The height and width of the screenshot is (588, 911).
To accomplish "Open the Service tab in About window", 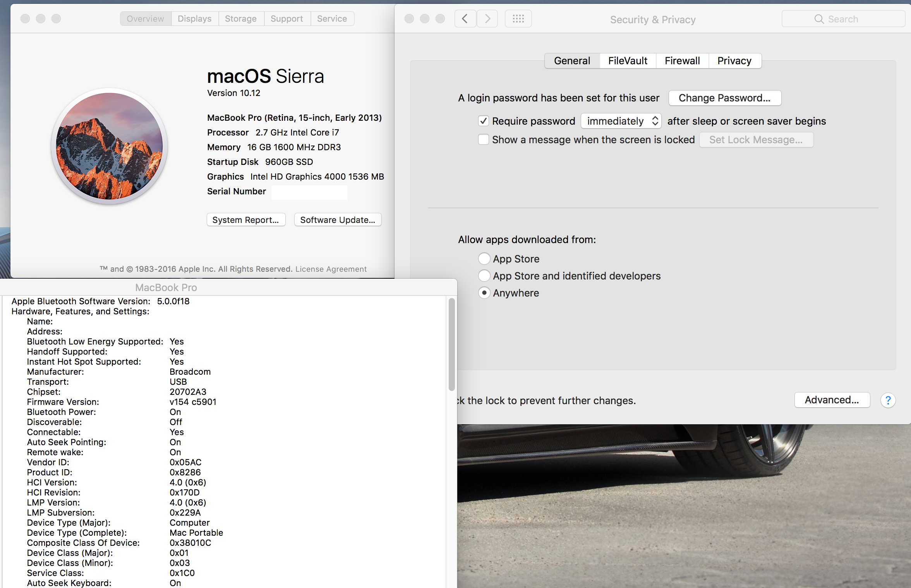I will click(332, 19).
